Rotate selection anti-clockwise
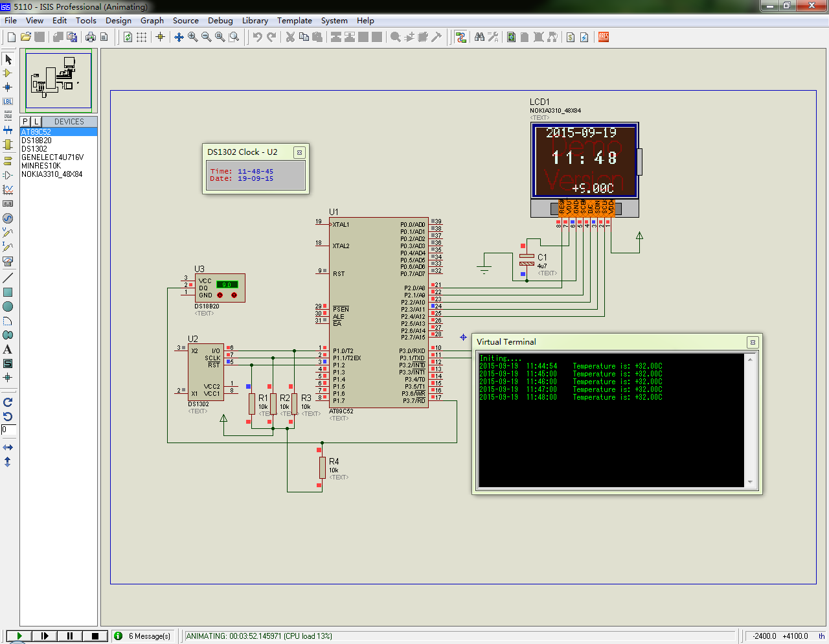Viewport: 829px width, 644px height. point(8,417)
